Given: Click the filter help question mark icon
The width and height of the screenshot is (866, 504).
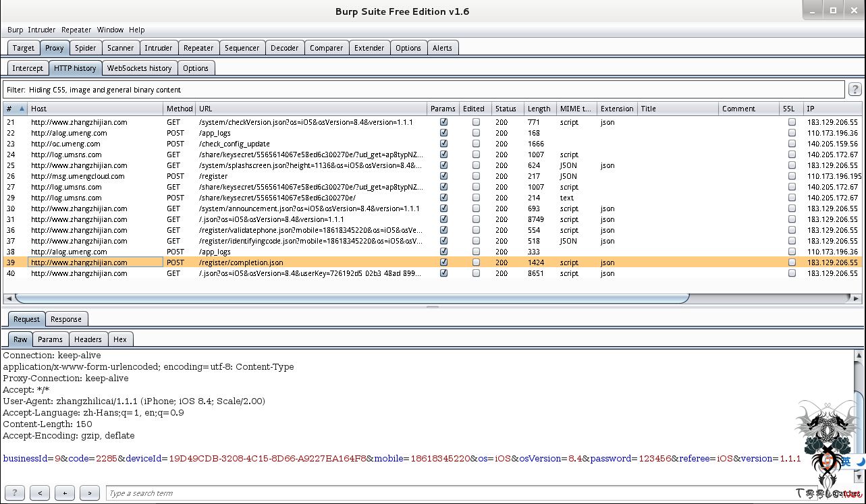Looking at the screenshot, I should tap(855, 89).
